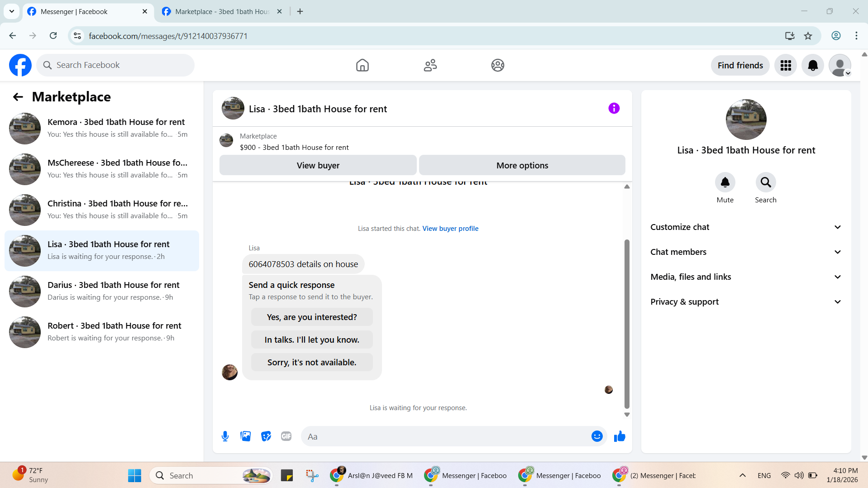The width and height of the screenshot is (868, 488).
Task: Focus the Search Facebook field
Action: tap(115, 65)
